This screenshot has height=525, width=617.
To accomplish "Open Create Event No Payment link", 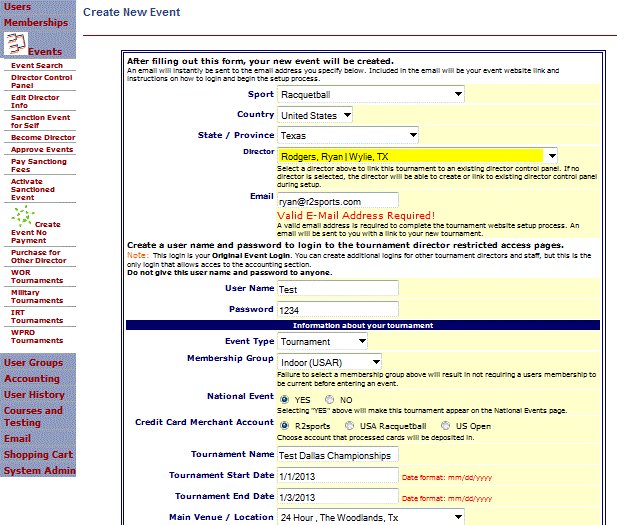I will (x=36, y=232).
